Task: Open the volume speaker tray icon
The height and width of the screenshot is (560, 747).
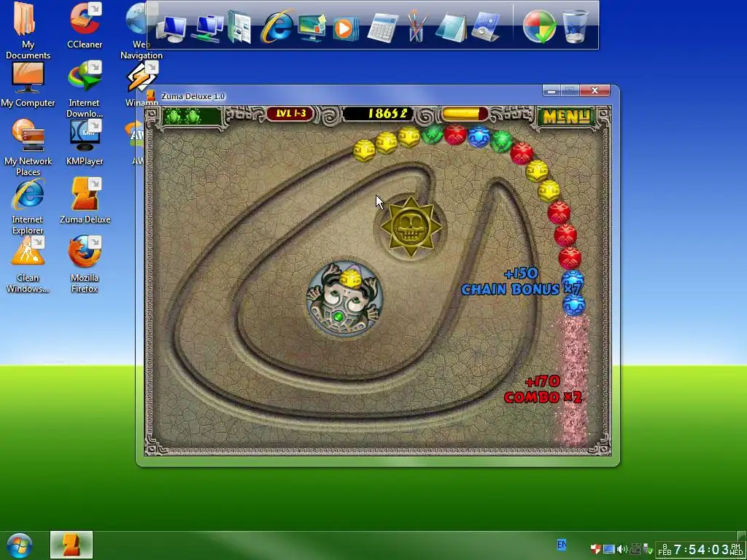Action: click(x=622, y=549)
